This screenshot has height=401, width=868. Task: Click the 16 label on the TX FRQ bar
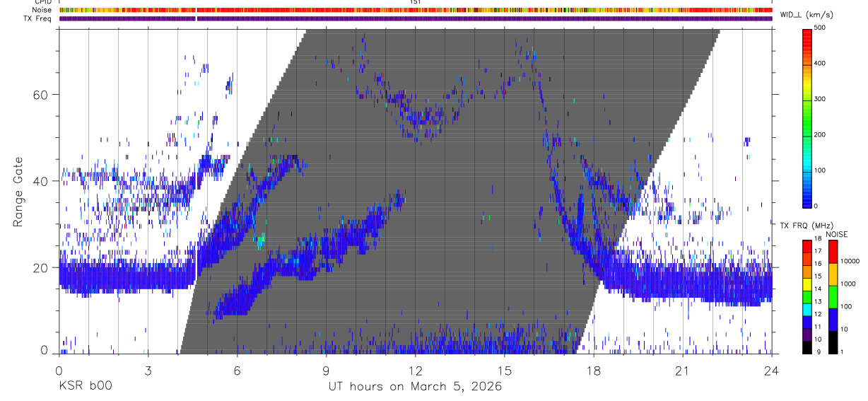[x=818, y=264]
